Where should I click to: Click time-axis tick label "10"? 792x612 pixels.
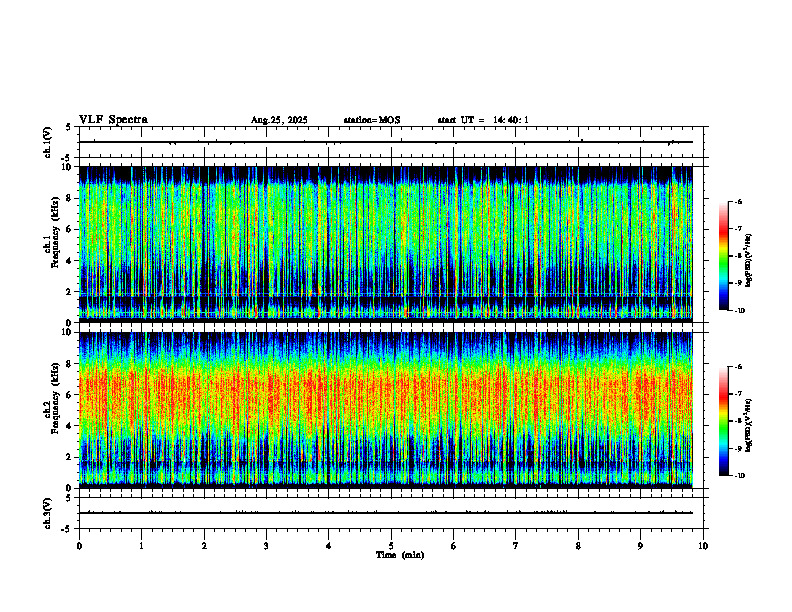click(703, 546)
